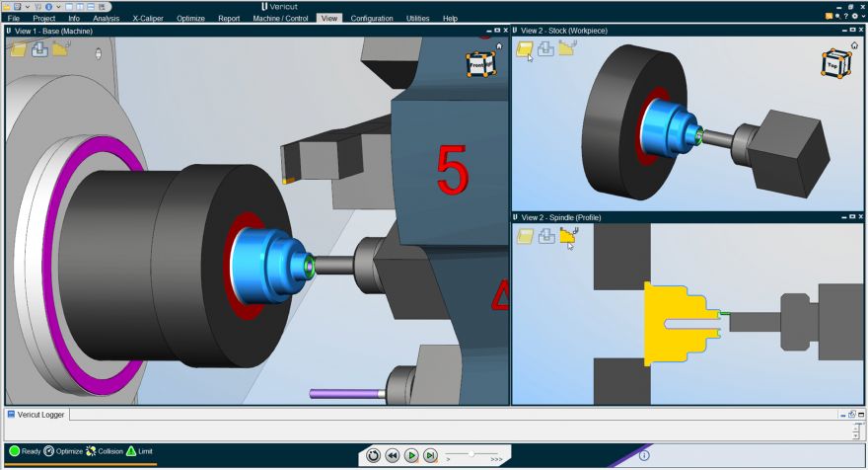
Task: Open the Project menu
Action: pos(44,19)
